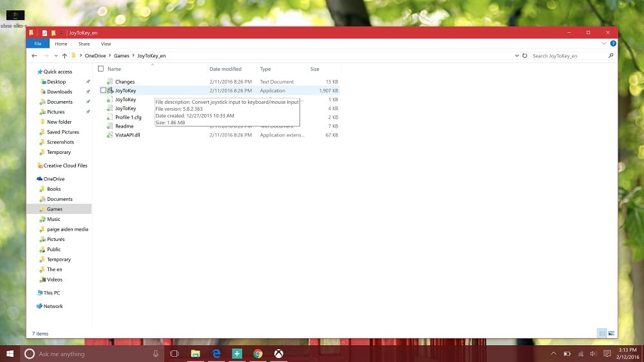The width and height of the screenshot is (644, 362).
Task: Click the Forward navigation arrow
Action: click(46, 56)
